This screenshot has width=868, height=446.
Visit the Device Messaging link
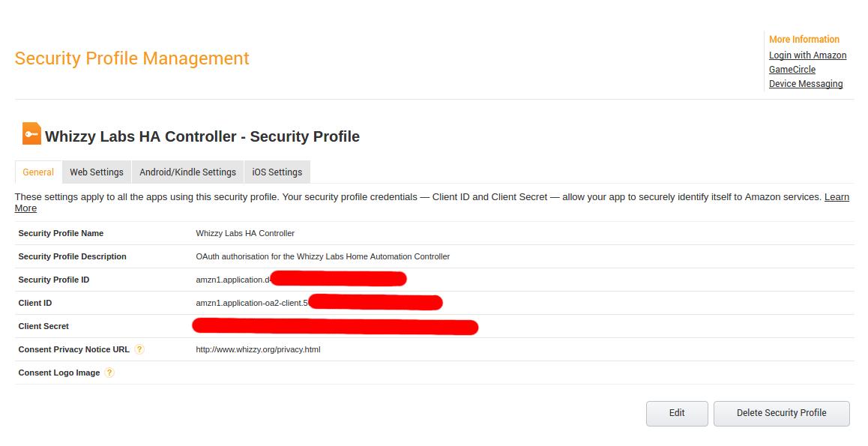(806, 84)
